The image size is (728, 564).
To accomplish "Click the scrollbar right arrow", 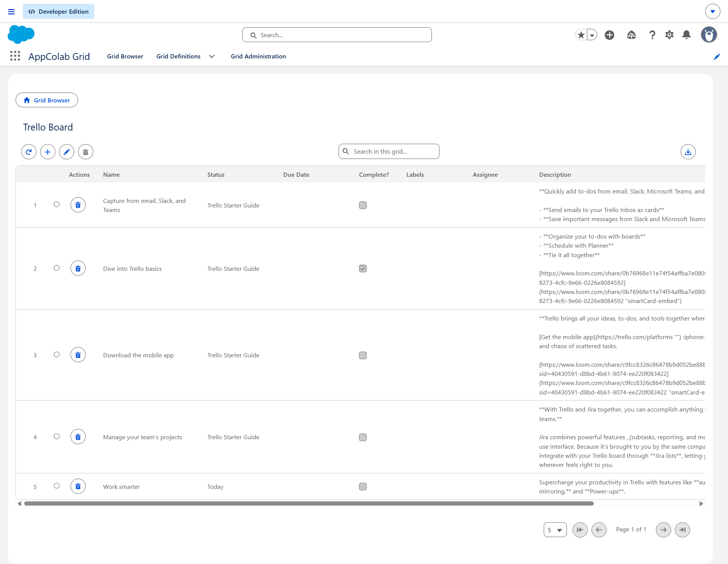I will point(701,504).
